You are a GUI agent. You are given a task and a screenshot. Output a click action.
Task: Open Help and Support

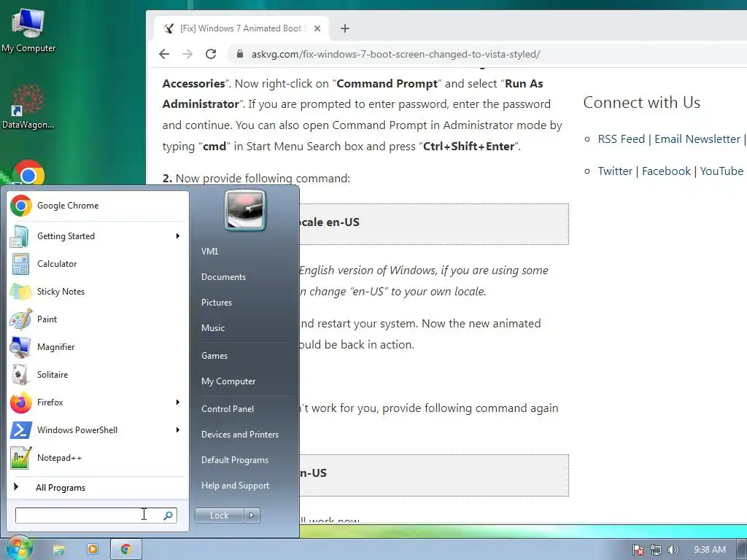tap(236, 486)
